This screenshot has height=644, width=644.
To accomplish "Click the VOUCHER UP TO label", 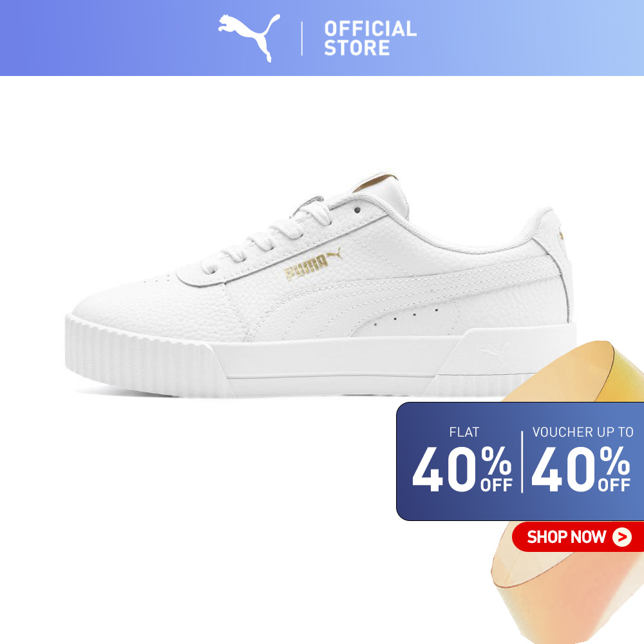I will pyautogui.click(x=583, y=432).
